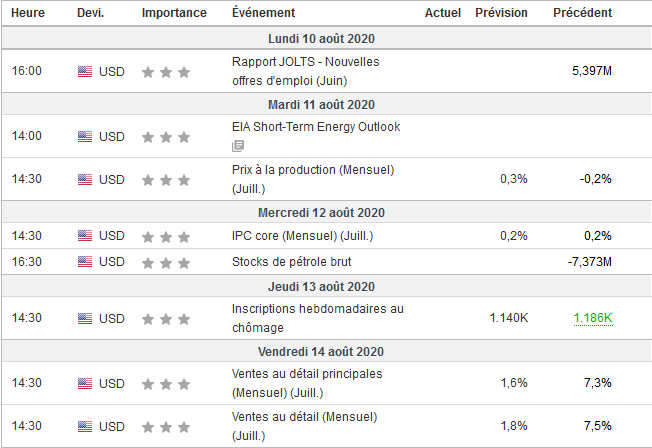The image size is (652, 448).
Task: Click the Événement column header
Action: coord(262,13)
